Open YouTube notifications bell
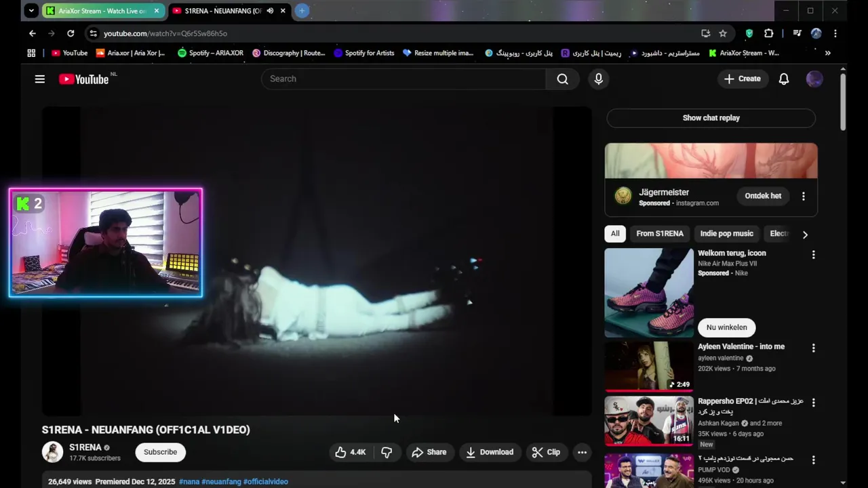 pyautogui.click(x=783, y=79)
